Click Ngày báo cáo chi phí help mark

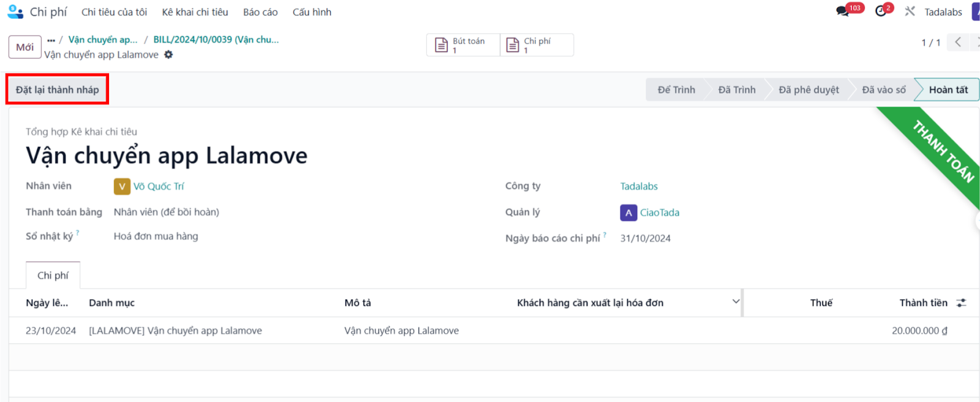605,235
